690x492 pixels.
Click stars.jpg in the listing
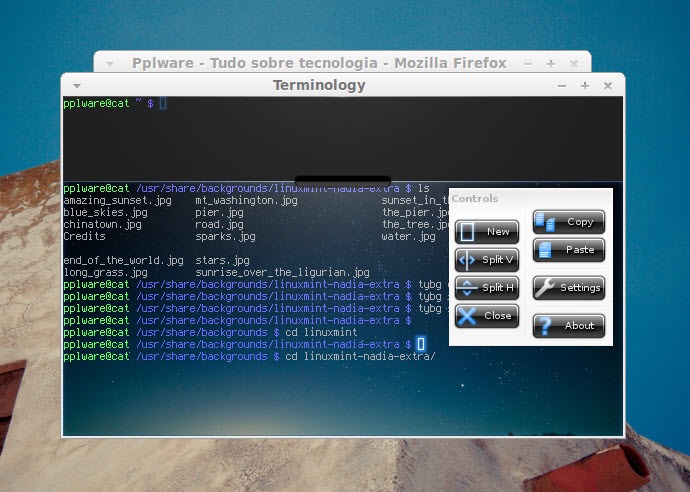pos(222,261)
